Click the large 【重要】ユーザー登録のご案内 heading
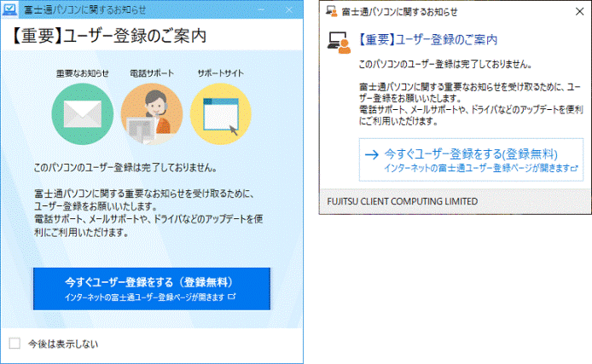This screenshot has height=364, width=592. point(110,38)
